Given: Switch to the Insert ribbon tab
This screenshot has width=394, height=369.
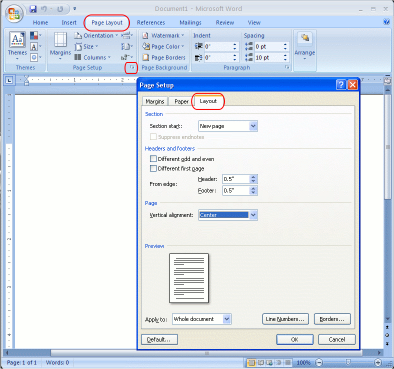Looking at the screenshot, I should coord(69,22).
